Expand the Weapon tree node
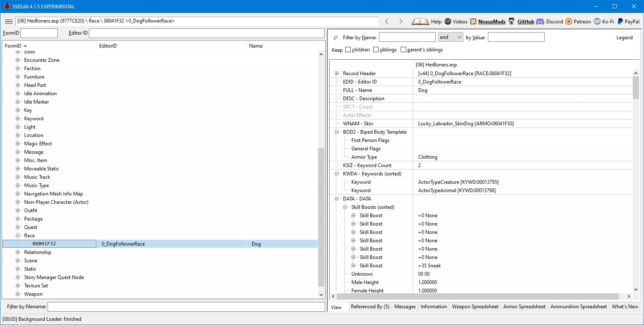 [x=18, y=294]
